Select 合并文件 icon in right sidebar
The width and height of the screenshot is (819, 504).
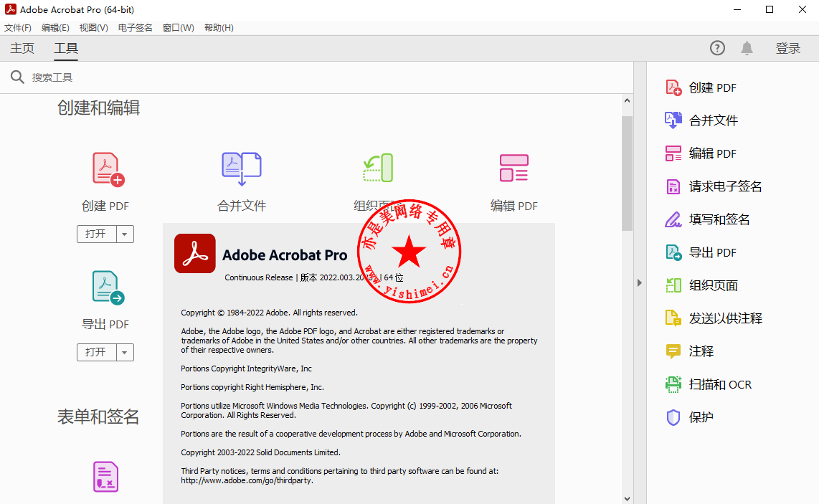pyautogui.click(x=673, y=120)
